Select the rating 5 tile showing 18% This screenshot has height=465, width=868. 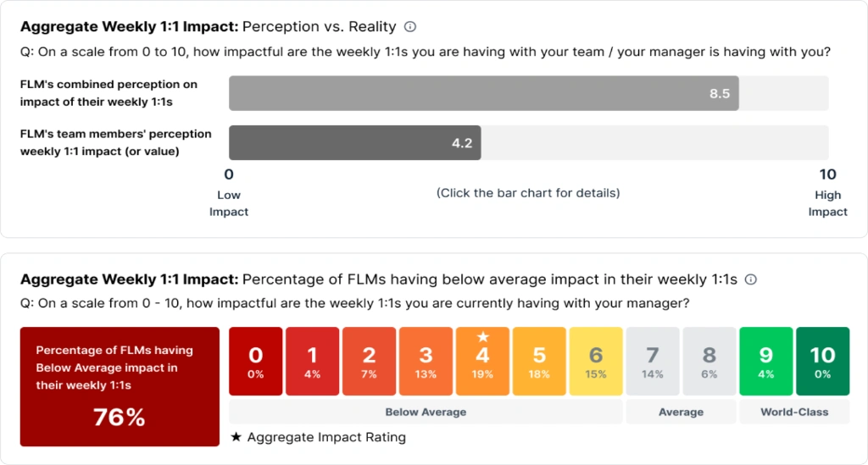[x=539, y=361]
